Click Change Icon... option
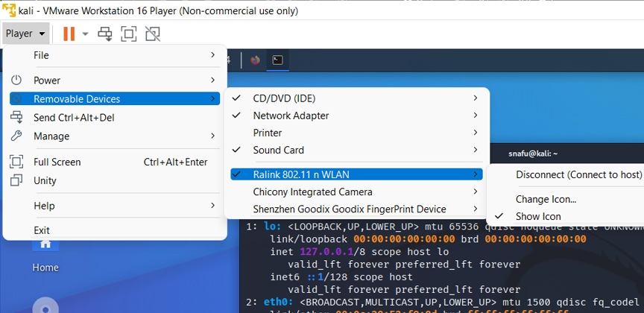The width and height of the screenshot is (644, 313). pos(546,199)
